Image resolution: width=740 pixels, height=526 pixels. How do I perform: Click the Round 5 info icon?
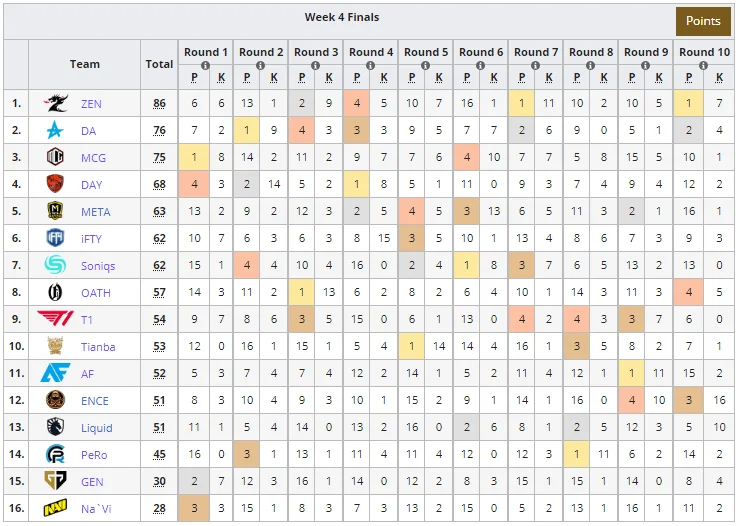425,66
